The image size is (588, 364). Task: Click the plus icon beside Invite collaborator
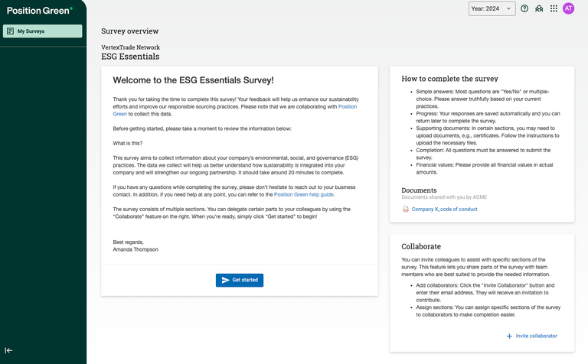(x=510, y=336)
